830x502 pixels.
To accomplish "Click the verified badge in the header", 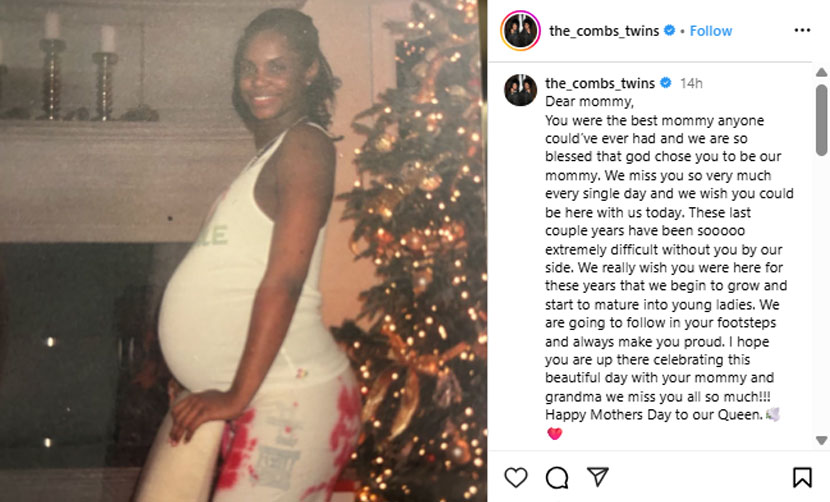I will [x=669, y=30].
